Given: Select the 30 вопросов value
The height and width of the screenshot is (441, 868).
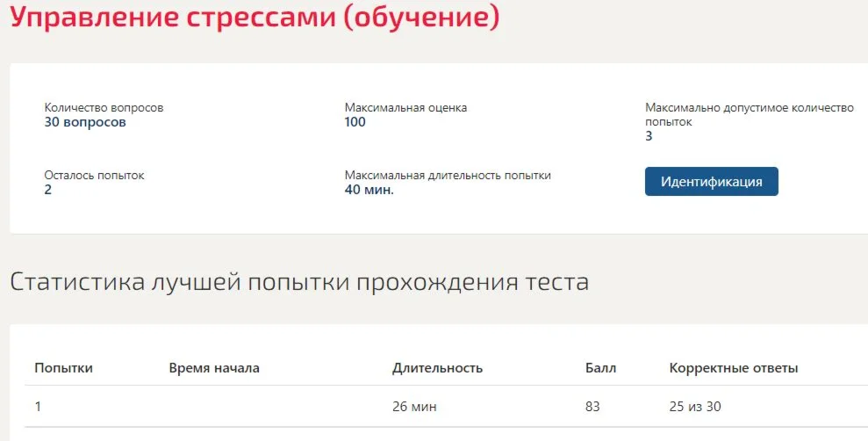Looking at the screenshot, I should [85, 122].
